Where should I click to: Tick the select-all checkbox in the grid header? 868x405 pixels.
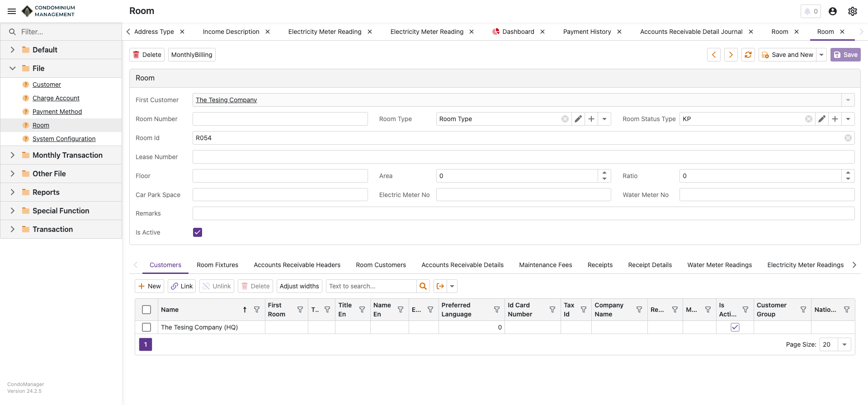[x=146, y=310]
